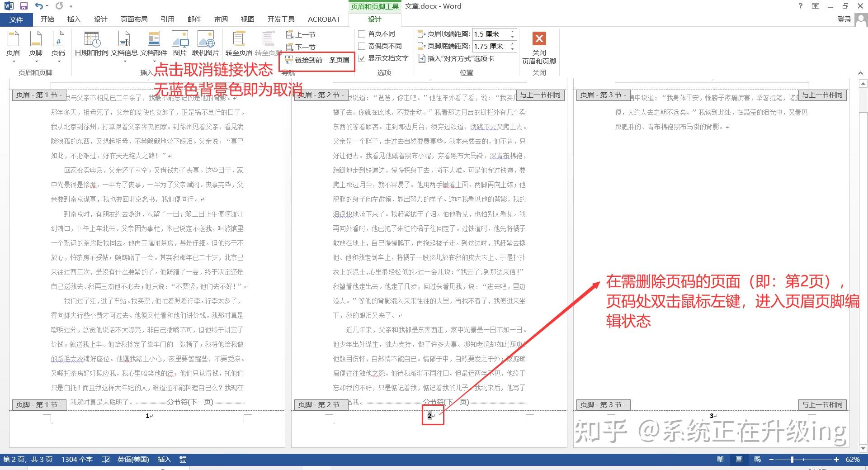
Task: Click the Redo icon
Action: tap(59, 6)
